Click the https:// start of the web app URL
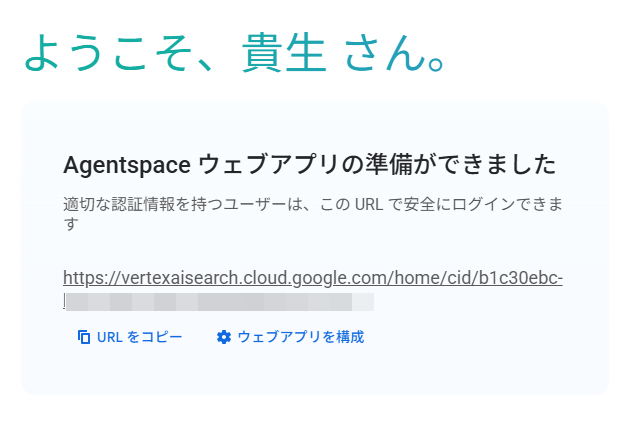 coord(85,278)
